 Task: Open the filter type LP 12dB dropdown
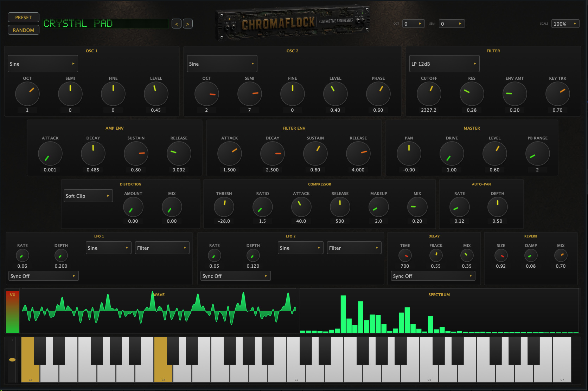[445, 64]
